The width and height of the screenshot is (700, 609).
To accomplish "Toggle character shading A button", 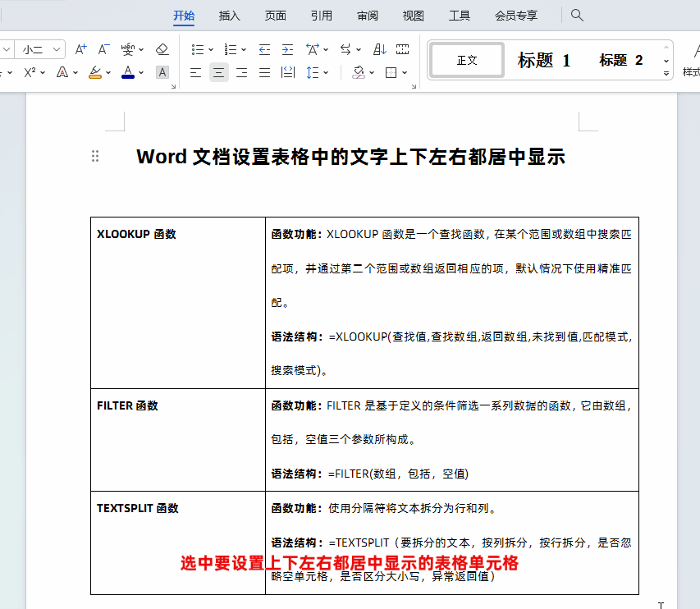I will [162, 72].
